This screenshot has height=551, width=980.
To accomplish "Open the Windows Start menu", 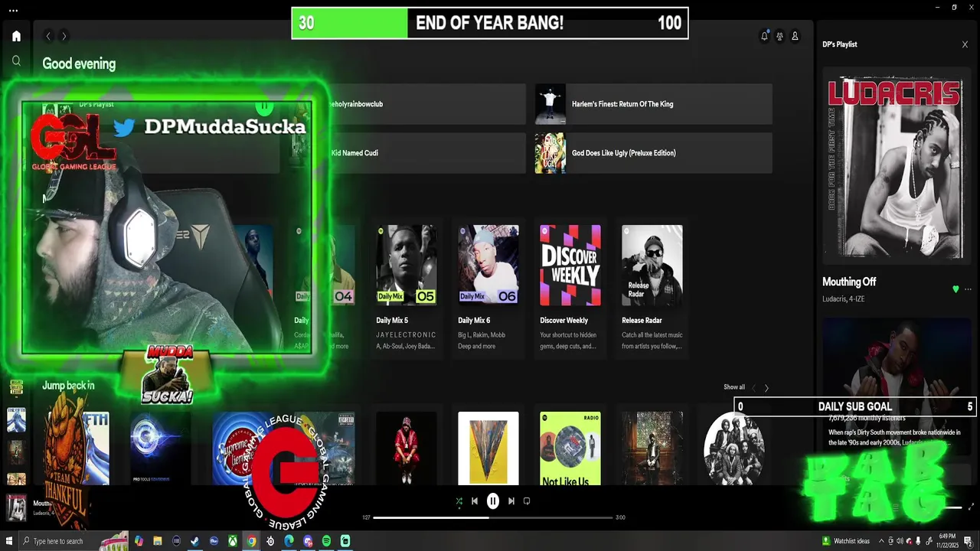I will pyautogui.click(x=8, y=541).
